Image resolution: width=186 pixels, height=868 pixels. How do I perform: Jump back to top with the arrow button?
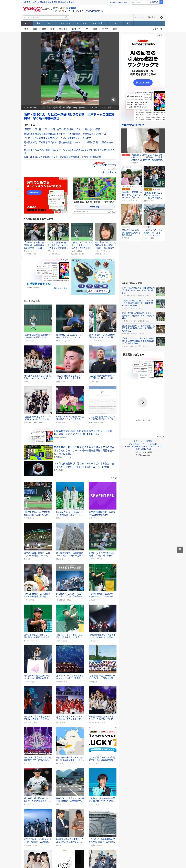click(180, 550)
